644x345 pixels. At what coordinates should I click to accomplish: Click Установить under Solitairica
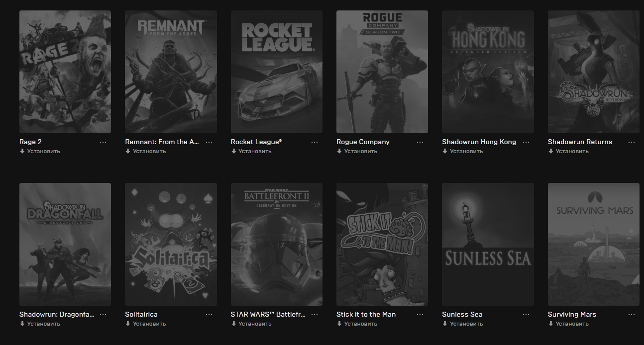[x=145, y=324]
